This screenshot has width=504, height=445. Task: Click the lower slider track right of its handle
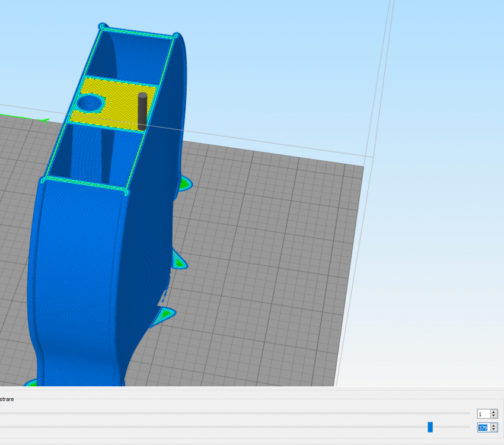pos(451,427)
